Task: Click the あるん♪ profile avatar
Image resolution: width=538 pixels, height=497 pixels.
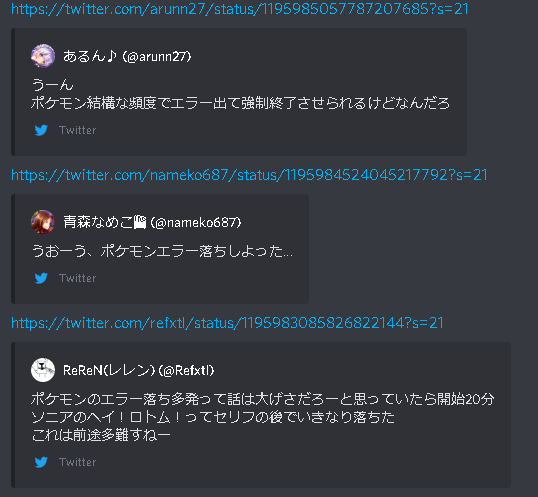Action: tap(43, 56)
